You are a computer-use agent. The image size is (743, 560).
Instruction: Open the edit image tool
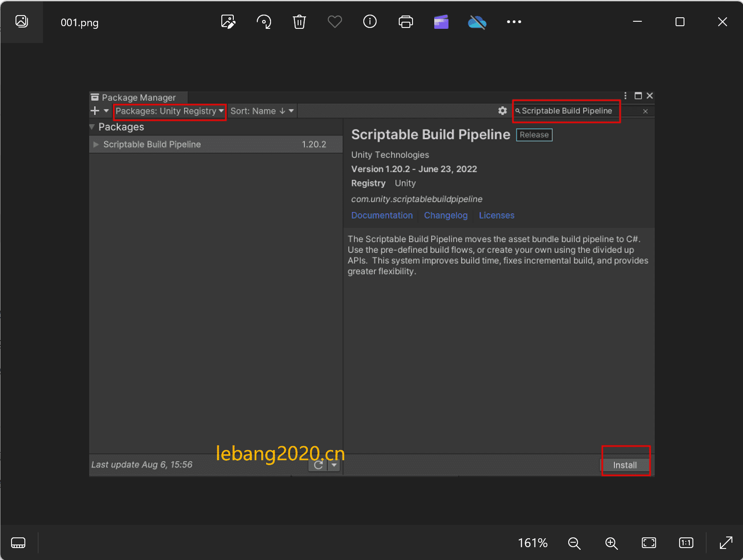point(228,22)
